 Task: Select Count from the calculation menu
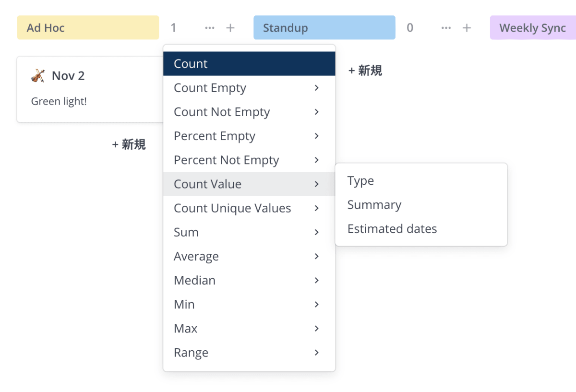[190, 63]
